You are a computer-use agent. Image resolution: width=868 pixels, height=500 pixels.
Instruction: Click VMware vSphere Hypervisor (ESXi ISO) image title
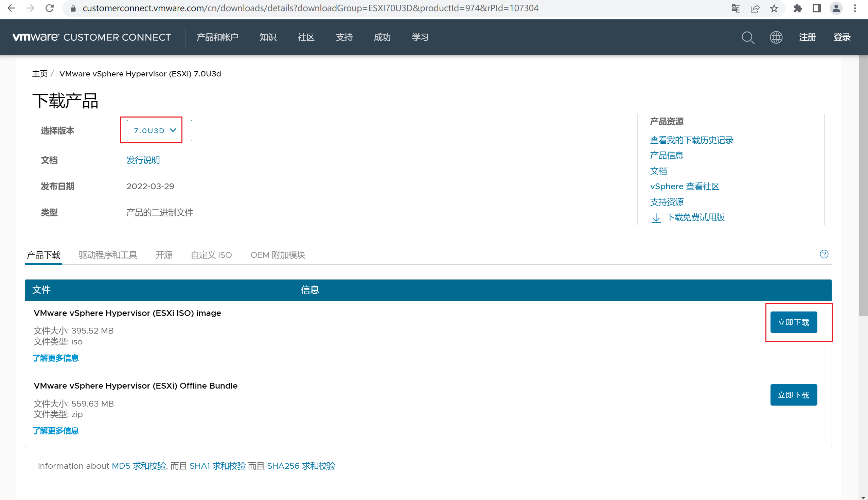tap(127, 313)
